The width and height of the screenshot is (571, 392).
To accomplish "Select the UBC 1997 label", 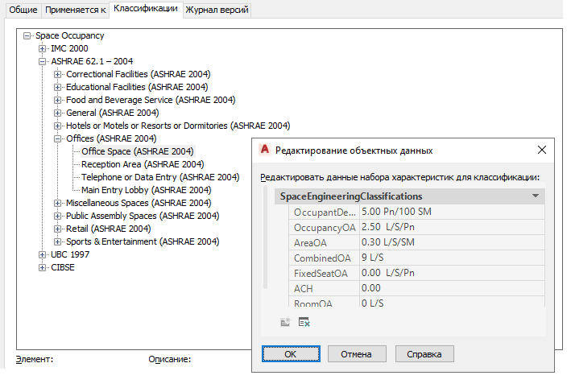I will [70, 254].
